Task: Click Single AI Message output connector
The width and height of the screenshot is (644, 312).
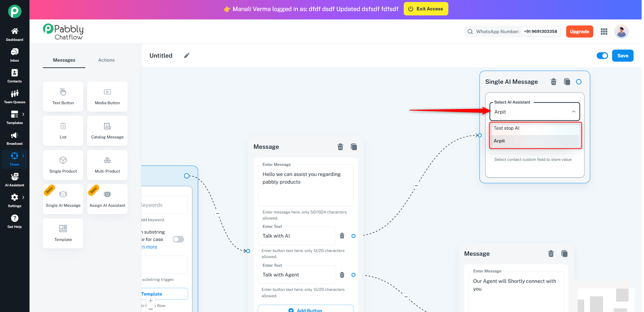Action: coord(579,82)
